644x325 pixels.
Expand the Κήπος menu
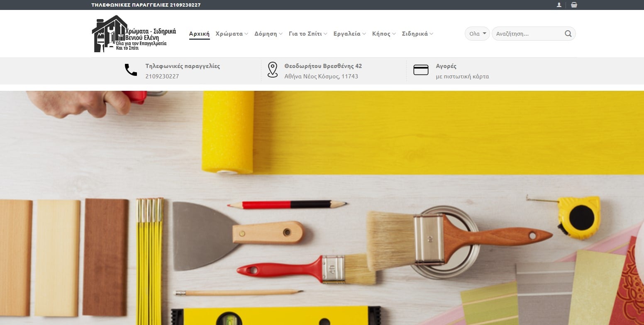[384, 34]
